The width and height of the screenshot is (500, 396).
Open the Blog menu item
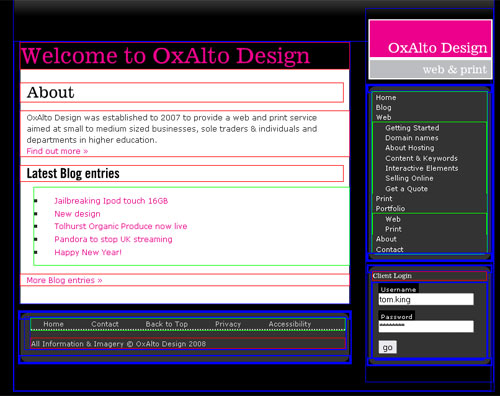383,108
